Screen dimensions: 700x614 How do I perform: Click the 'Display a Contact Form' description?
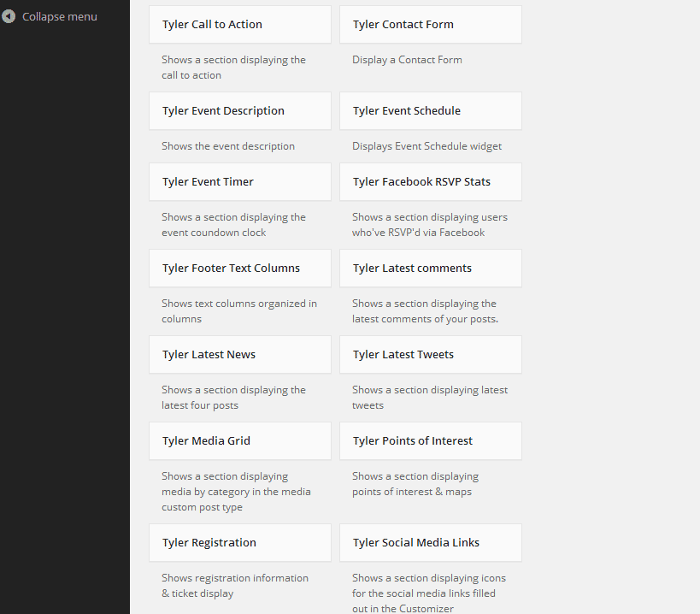click(407, 60)
